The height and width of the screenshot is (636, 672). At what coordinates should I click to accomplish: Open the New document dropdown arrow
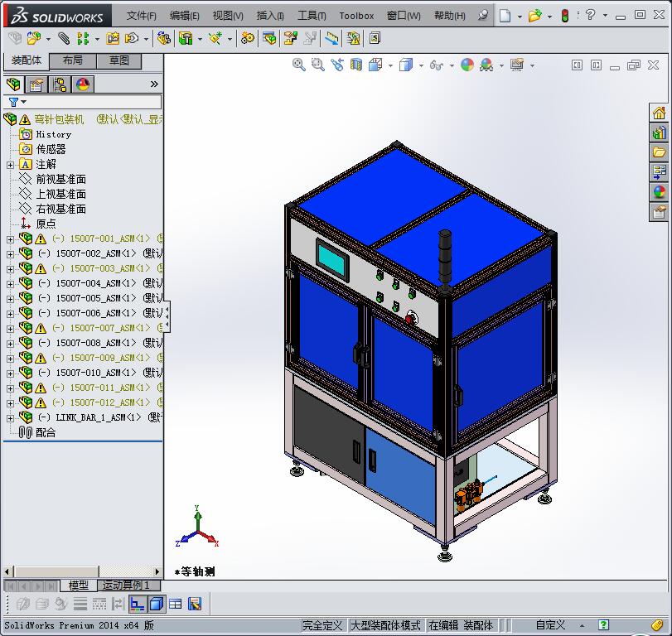(520, 17)
